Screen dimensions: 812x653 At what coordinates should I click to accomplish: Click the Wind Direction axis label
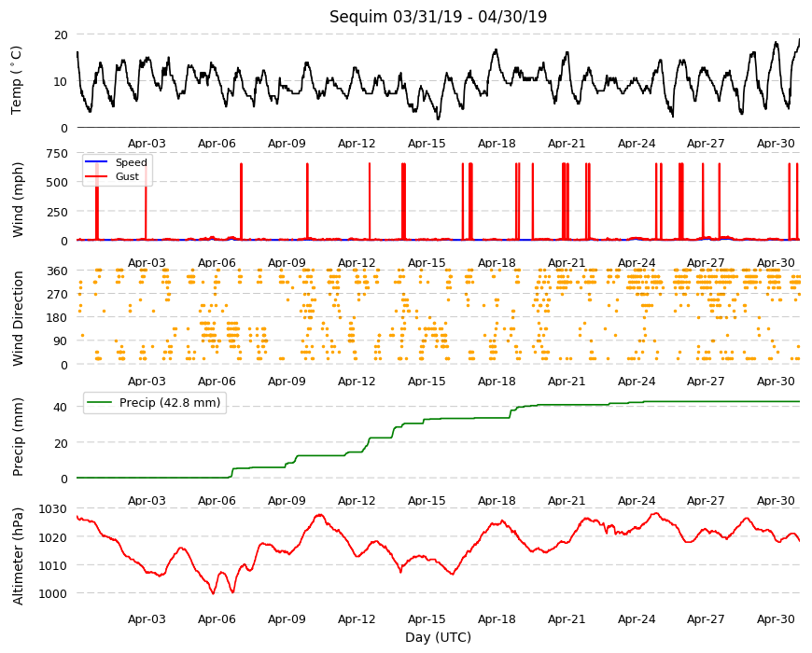click(x=18, y=318)
